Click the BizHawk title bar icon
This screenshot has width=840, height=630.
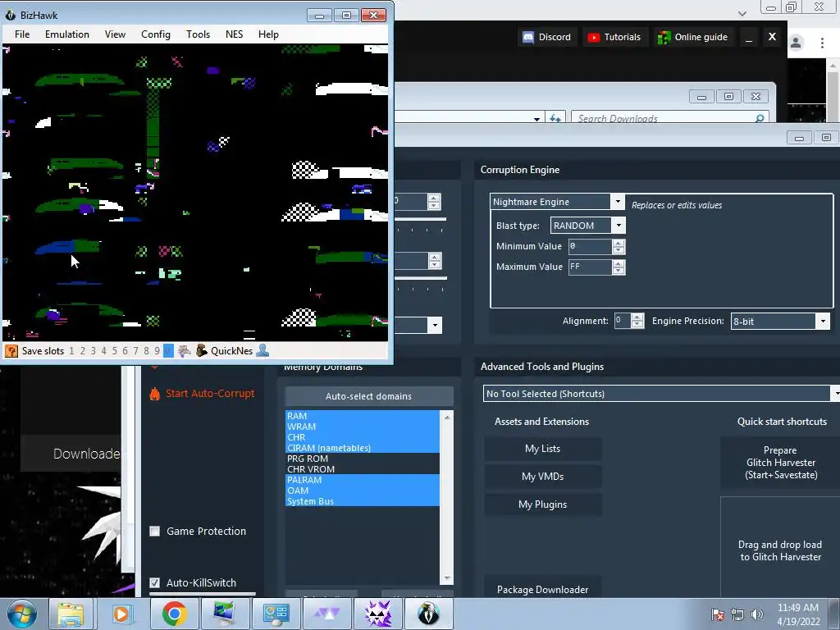tap(11, 15)
